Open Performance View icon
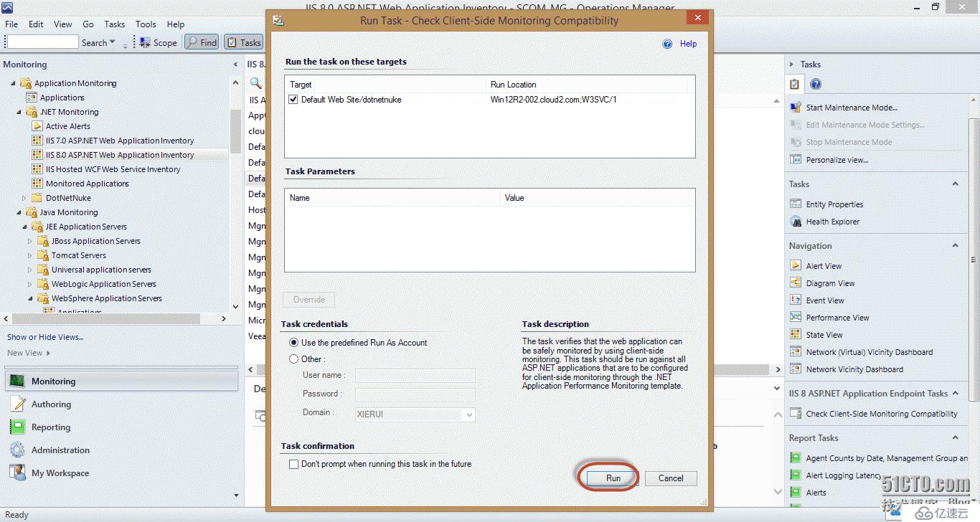 795,318
